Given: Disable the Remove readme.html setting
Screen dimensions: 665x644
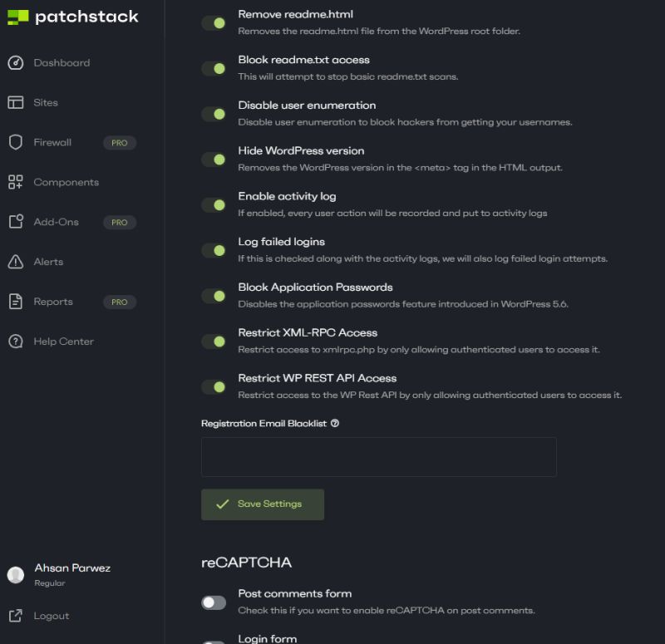Looking at the screenshot, I should 212,22.
